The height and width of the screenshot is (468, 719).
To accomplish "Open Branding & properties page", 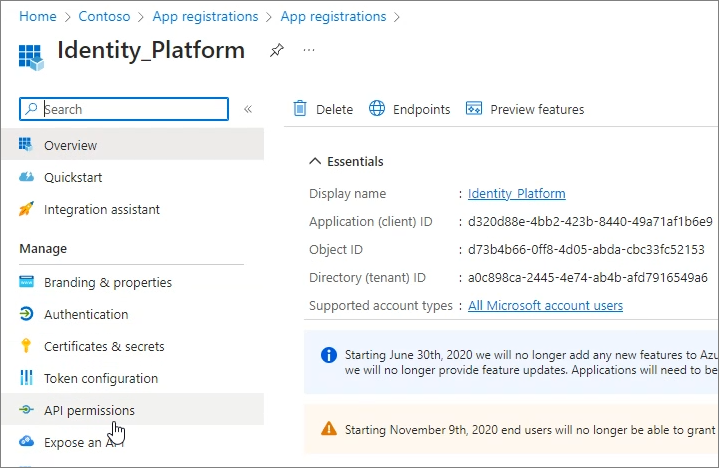I will 107,282.
